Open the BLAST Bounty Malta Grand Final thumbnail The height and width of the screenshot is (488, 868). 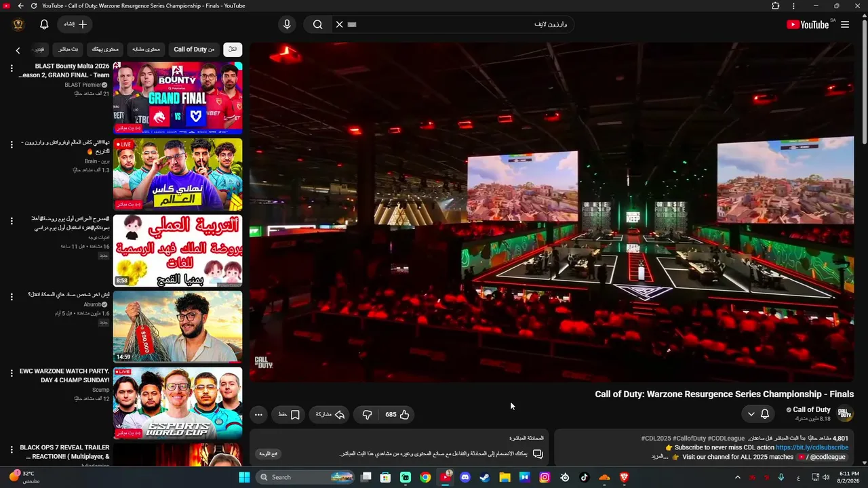(x=178, y=98)
